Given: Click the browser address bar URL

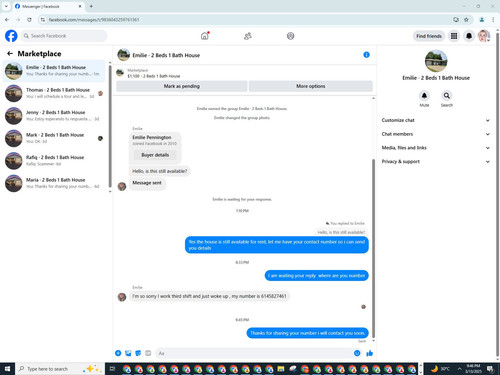Looking at the screenshot, I should 94,20.
